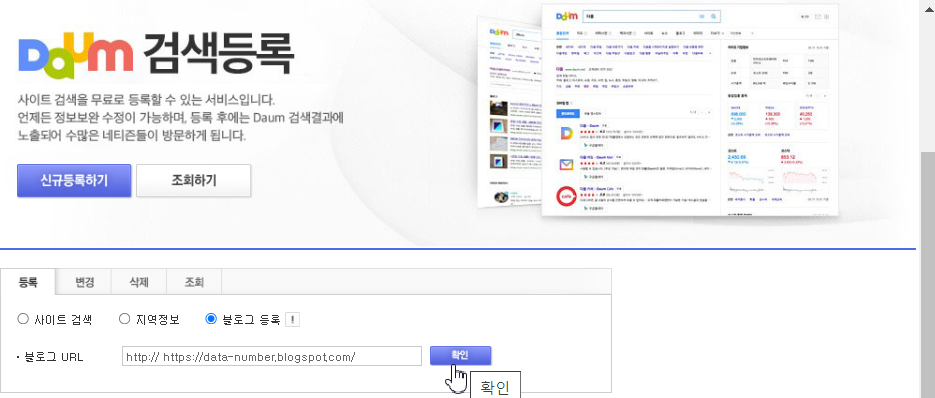Select the 지역정보 radio button
Viewport: 935px width, 398px height.
click(x=125, y=319)
